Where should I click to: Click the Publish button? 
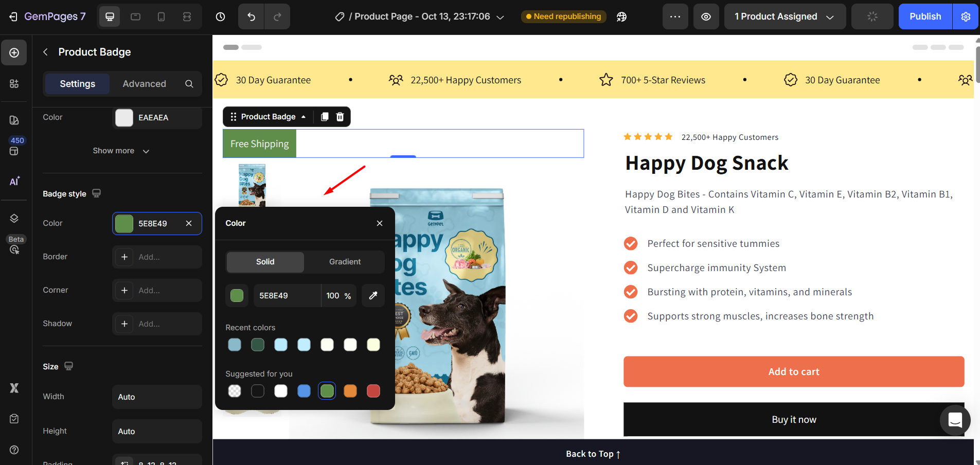tap(925, 16)
